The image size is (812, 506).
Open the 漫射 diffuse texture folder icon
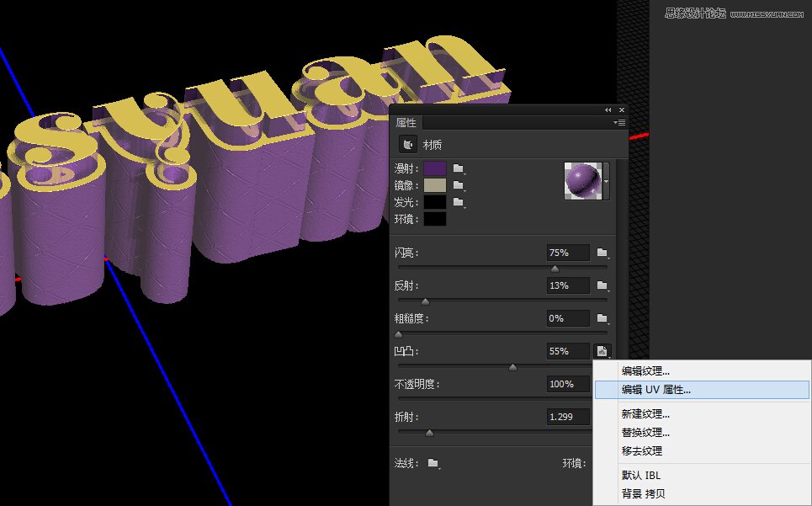pyautogui.click(x=459, y=168)
